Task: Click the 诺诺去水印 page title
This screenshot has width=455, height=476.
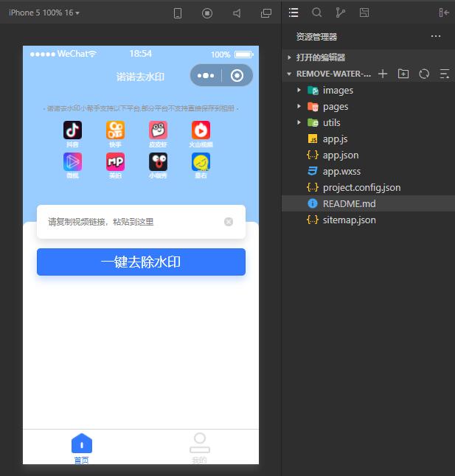Action: (x=140, y=77)
